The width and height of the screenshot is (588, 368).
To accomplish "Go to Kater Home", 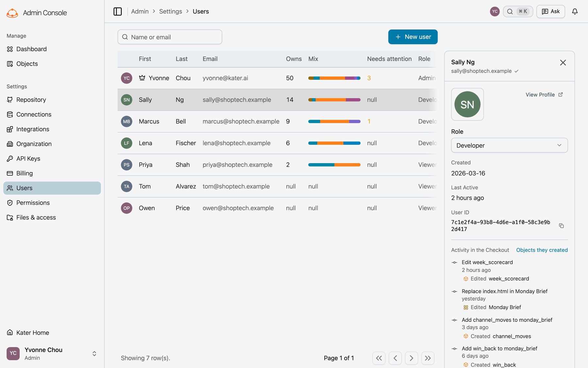I will pos(52,333).
